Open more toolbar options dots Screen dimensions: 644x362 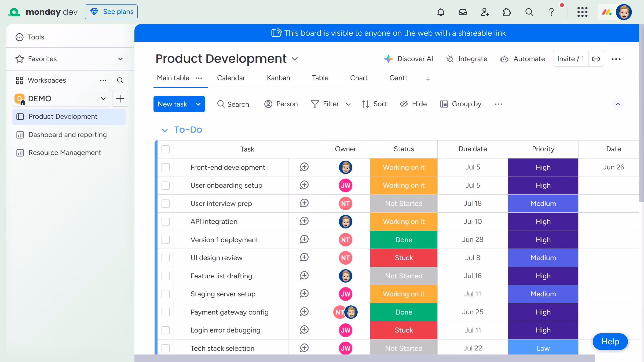498,104
